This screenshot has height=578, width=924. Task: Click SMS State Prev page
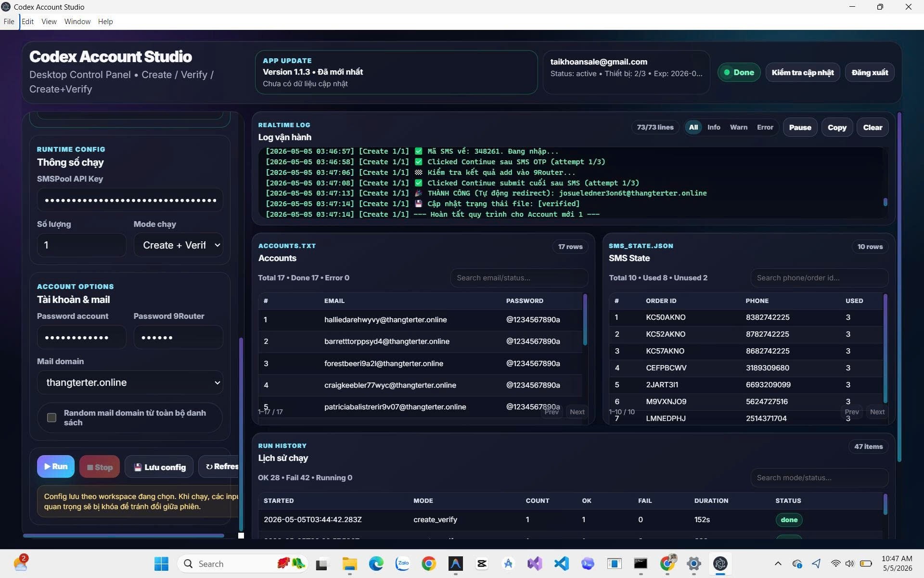(852, 412)
